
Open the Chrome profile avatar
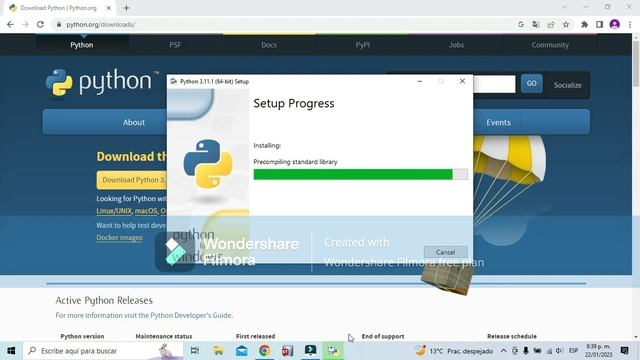tap(615, 24)
